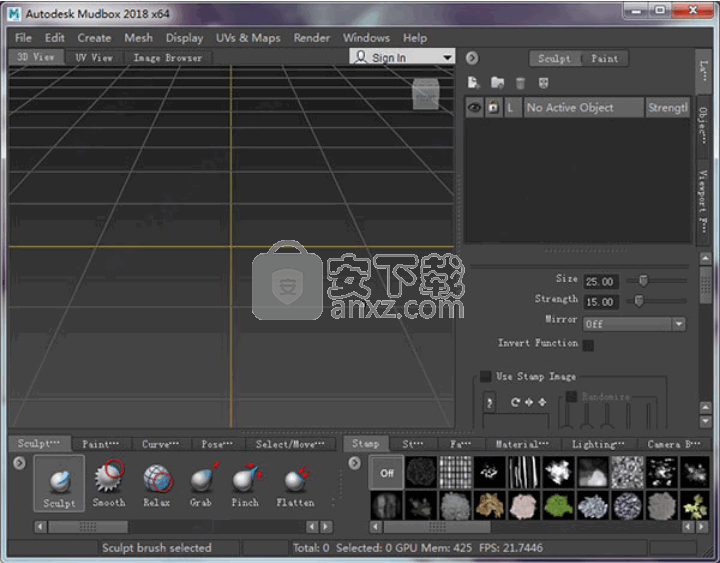Enable the Use Stamp Image checkbox
The width and height of the screenshot is (720, 563).
click(485, 377)
